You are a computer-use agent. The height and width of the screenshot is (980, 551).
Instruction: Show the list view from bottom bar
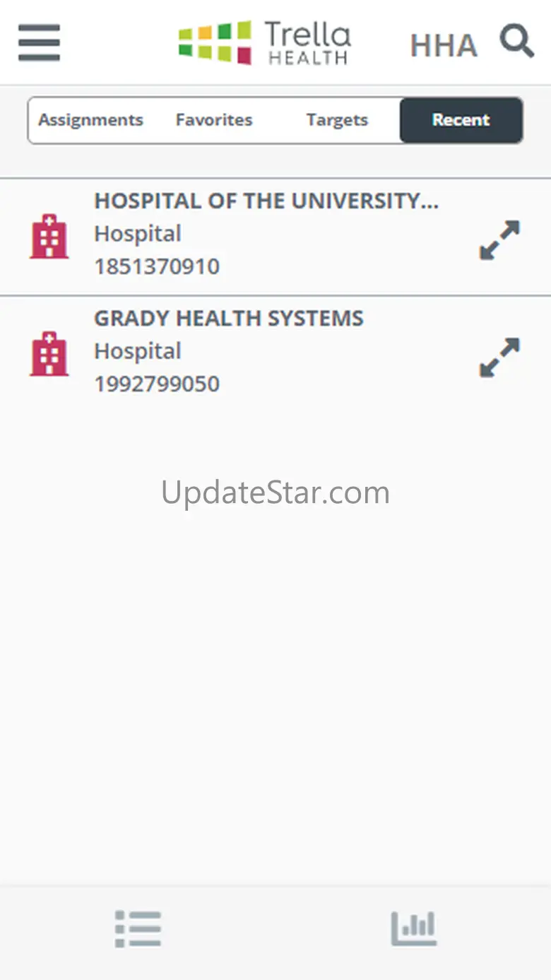click(138, 929)
